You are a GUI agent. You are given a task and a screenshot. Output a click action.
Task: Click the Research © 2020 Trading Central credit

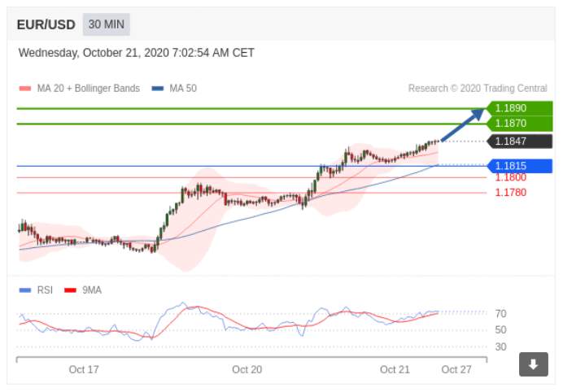pos(478,89)
